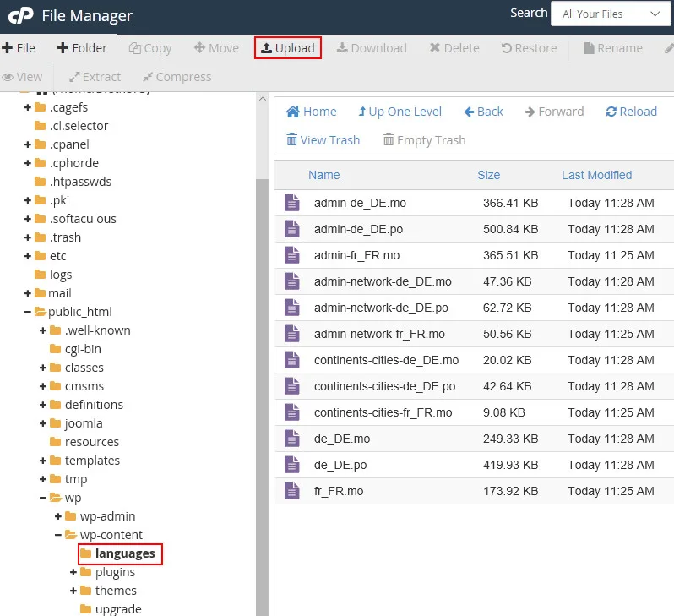Click file icon of de_DE.po
Viewport: 674px width, 616px height.
[292, 465]
